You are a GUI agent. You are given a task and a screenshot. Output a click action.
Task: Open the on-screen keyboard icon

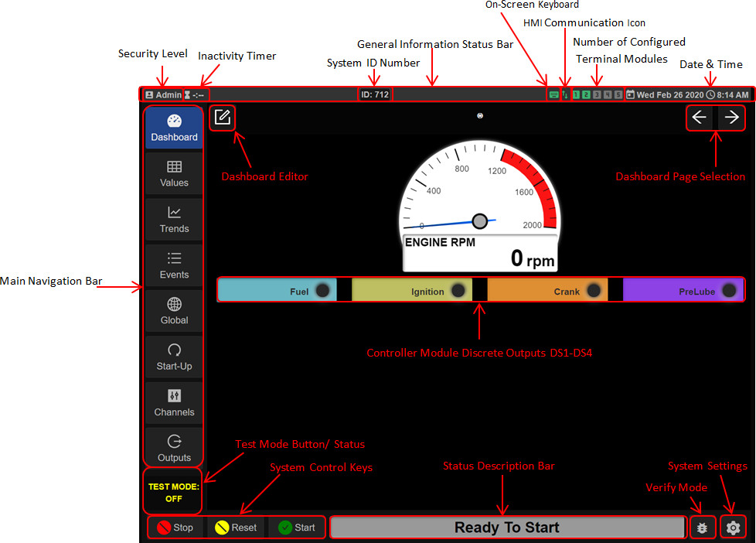click(553, 94)
